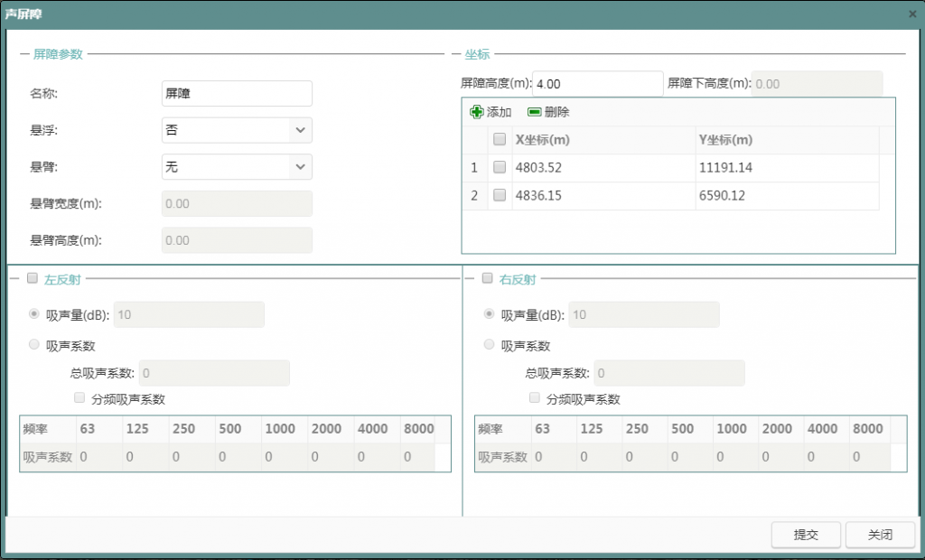Tick 分频吸声系数 checkbox in left panel
The height and width of the screenshot is (560, 925).
[79, 398]
